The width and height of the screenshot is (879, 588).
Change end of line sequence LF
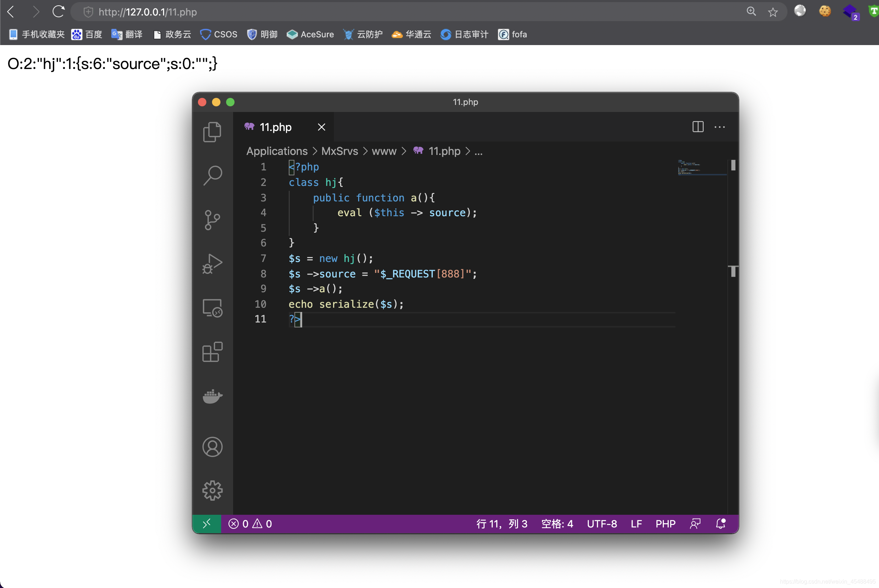coord(636,524)
